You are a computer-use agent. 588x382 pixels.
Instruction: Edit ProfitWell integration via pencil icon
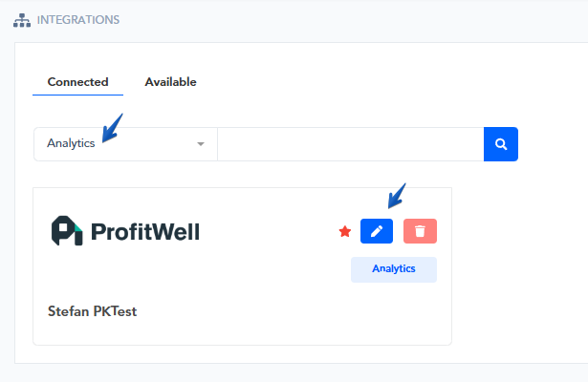(377, 231)
